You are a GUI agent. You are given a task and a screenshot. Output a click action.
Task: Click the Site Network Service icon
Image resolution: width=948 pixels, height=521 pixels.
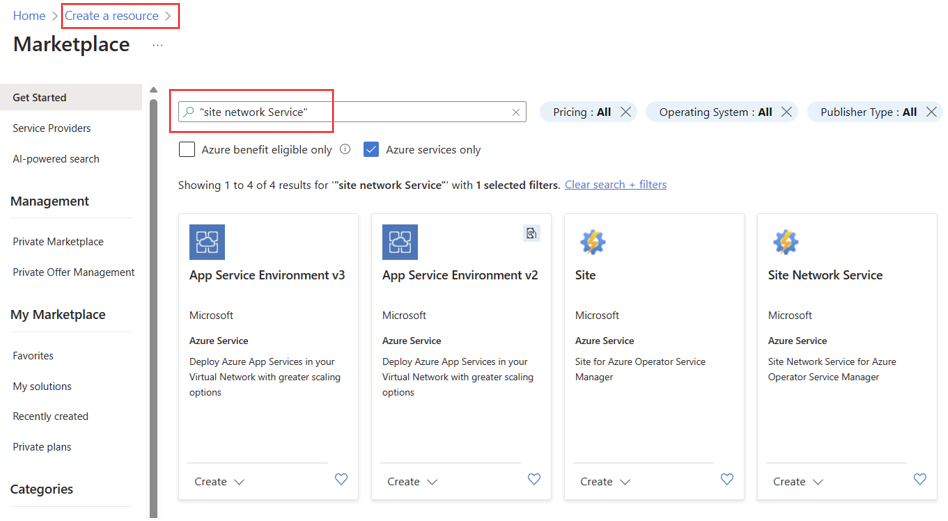786,242
